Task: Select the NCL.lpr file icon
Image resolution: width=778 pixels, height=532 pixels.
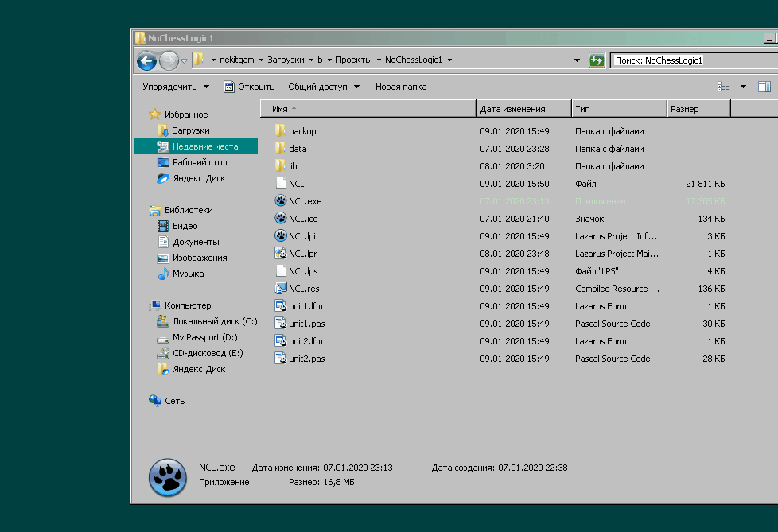Action: tap(280, 254)
